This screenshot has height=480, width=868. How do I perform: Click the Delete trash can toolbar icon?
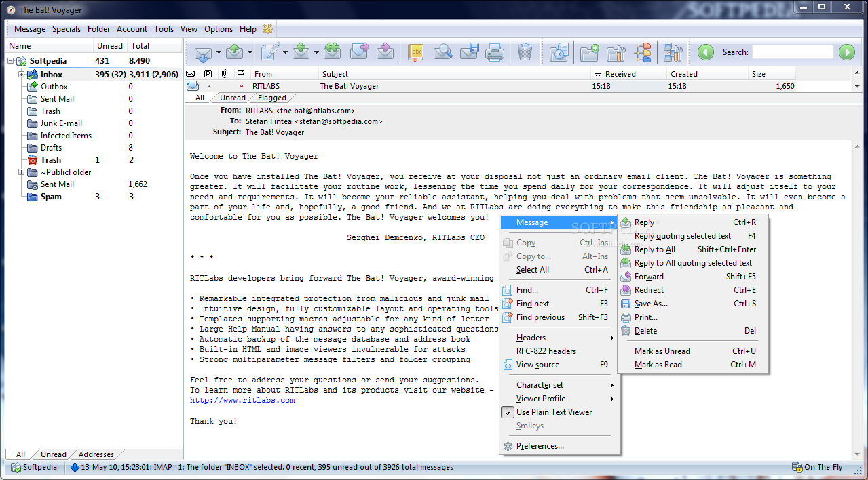tap(525, 52)
